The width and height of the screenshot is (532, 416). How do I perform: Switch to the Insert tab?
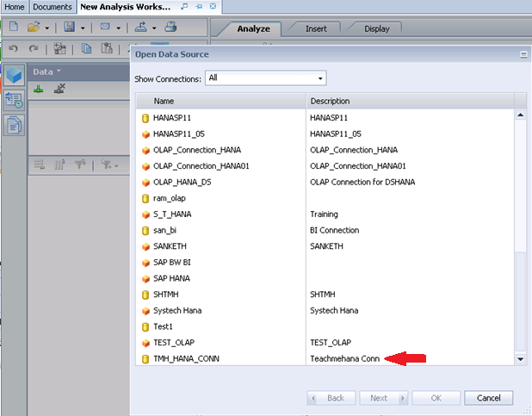pyautogui.click(x=316, y=28)
